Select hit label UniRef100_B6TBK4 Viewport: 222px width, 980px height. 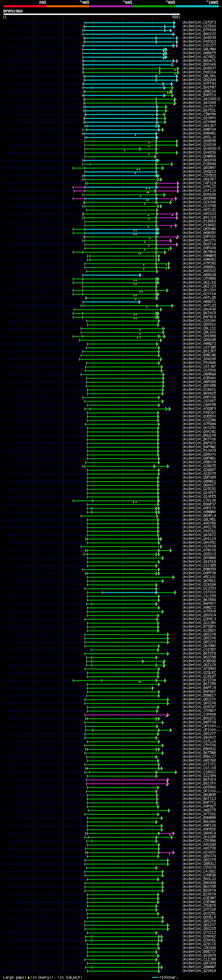point(199,252)
